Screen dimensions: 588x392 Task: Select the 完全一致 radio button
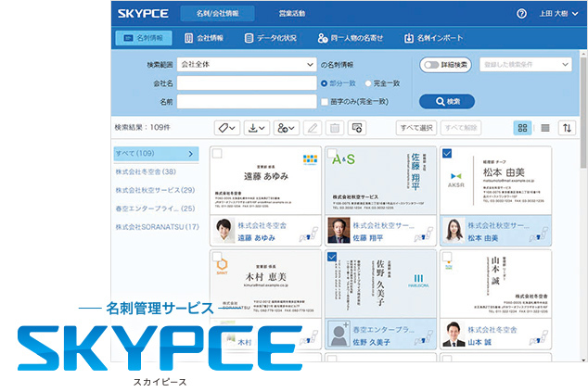pos(368,83)
